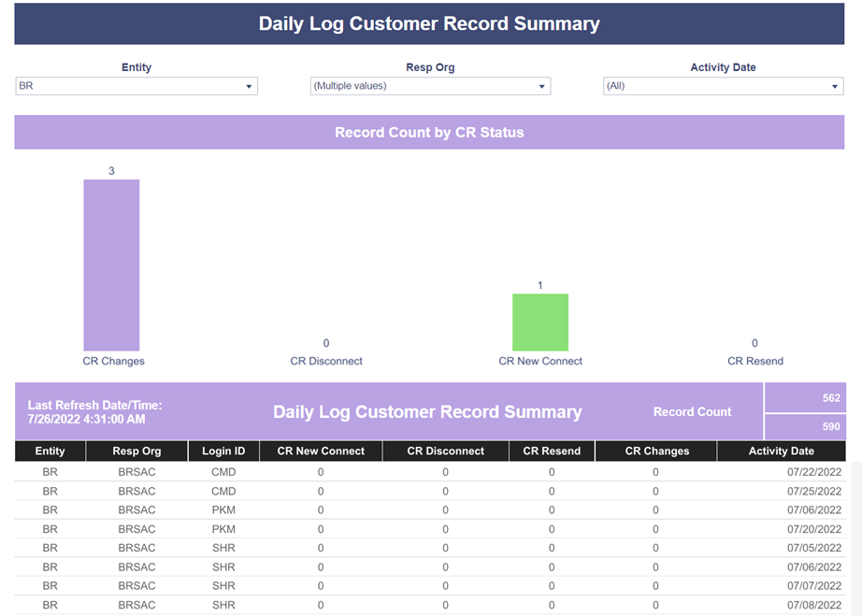Sort by the Resp Org column header
862x616 pixels.
pos(136,451)
